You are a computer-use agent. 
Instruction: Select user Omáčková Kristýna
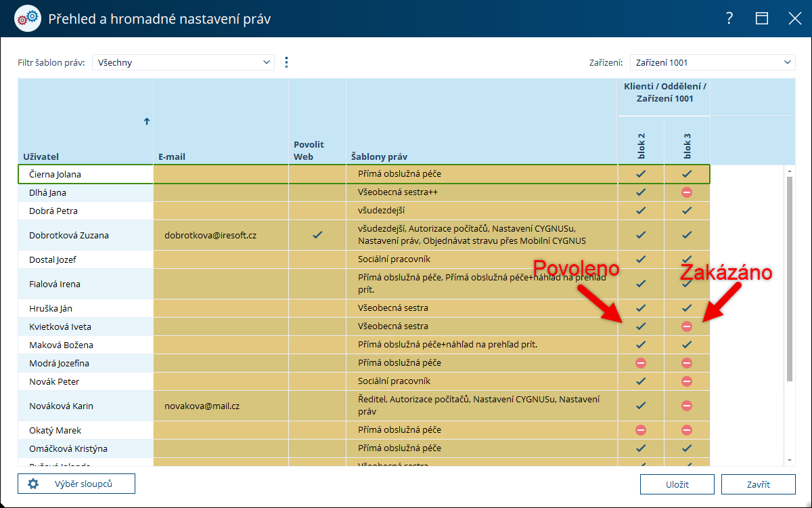[x=68, y=448]
